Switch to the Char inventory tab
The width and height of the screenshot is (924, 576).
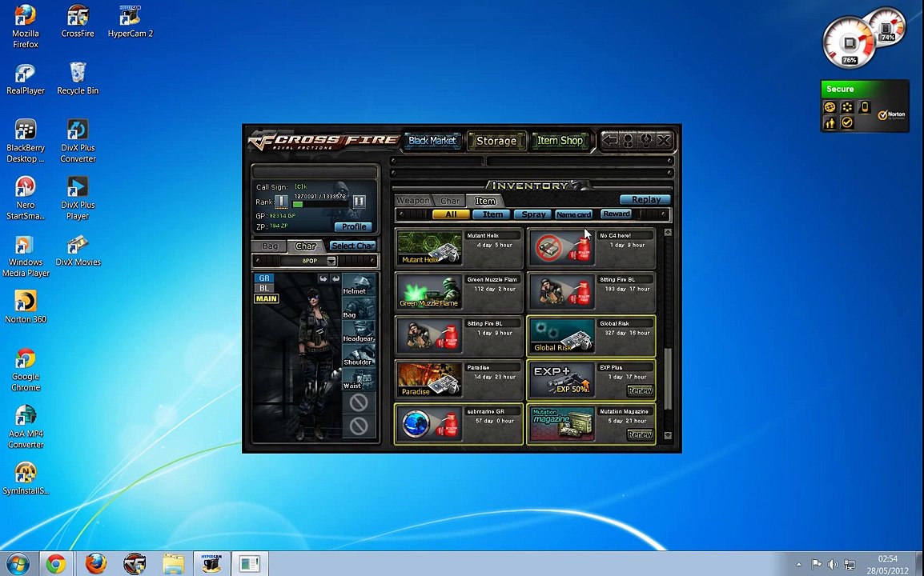[x=450, y=201]
